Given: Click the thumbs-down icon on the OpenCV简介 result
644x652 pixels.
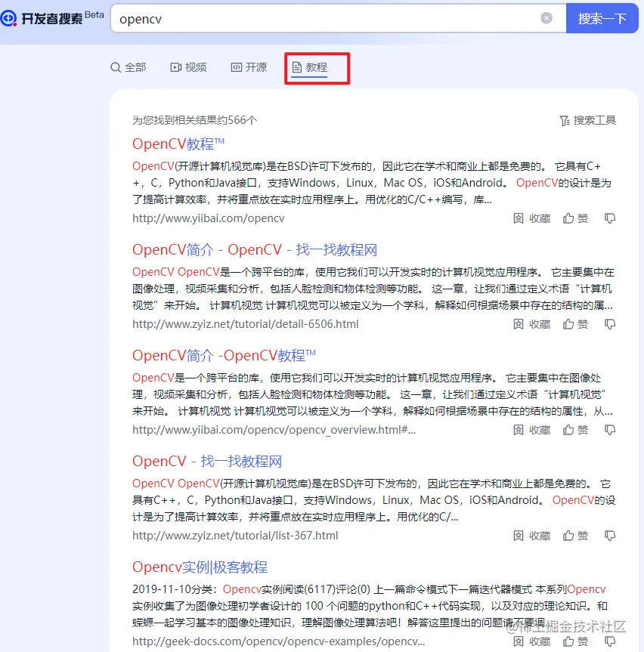Looking at the screenshot, I should (x=609, y=324).
